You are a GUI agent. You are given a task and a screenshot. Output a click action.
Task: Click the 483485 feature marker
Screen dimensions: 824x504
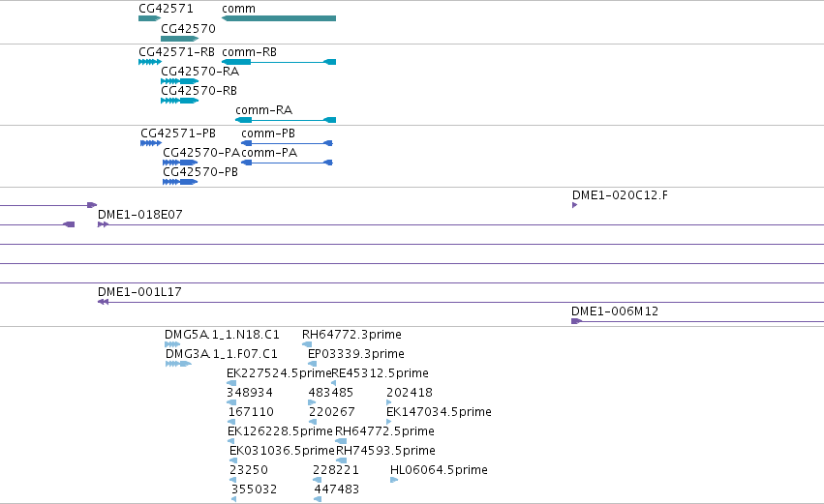coord(312,403)
